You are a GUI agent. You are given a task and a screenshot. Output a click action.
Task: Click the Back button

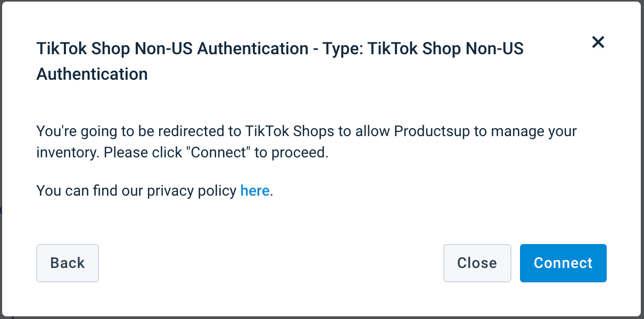tap(68, 263)
